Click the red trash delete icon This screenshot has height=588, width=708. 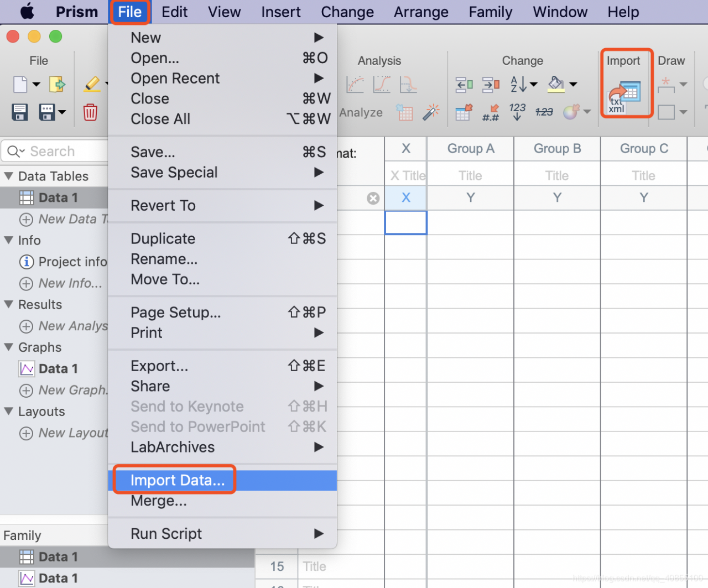pyautogui.click(x=90, y=112)
